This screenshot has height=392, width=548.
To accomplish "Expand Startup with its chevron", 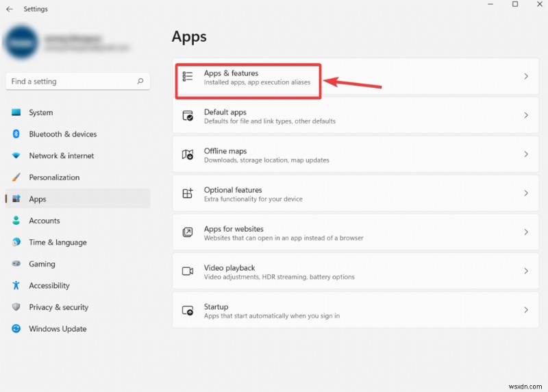I will click(x=526, y=310).
